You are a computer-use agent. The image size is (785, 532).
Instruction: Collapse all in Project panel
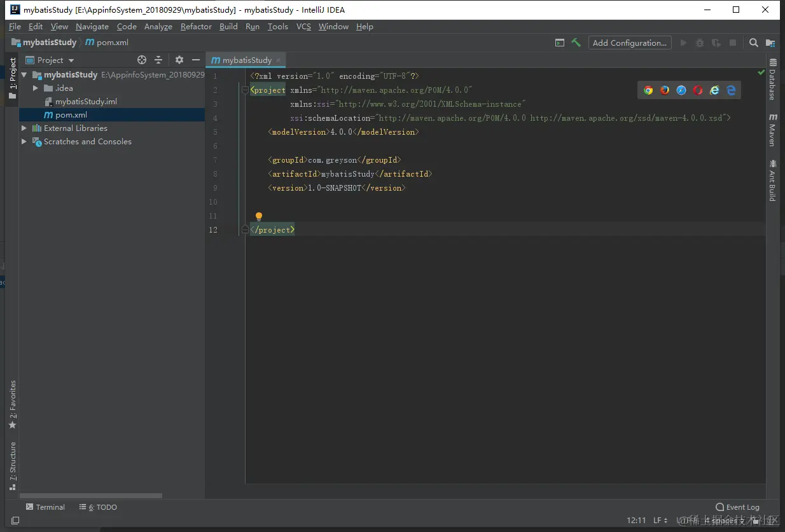click(158, 60)
